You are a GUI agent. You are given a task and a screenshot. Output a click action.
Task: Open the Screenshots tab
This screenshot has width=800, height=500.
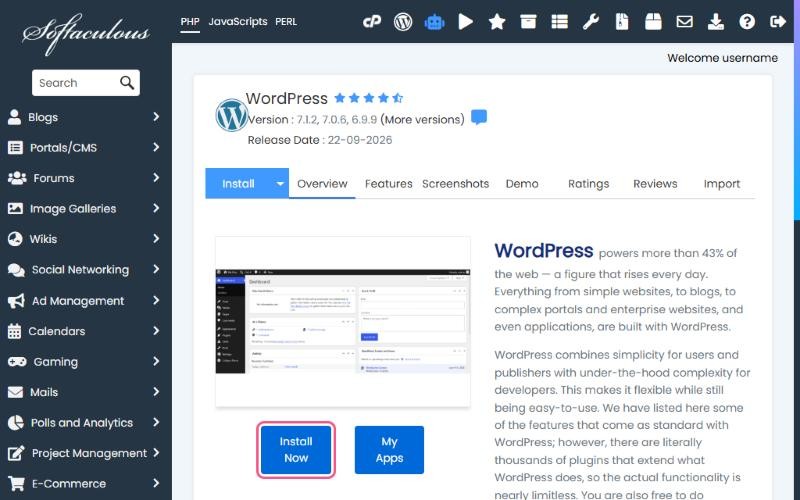tap(455, 184)
